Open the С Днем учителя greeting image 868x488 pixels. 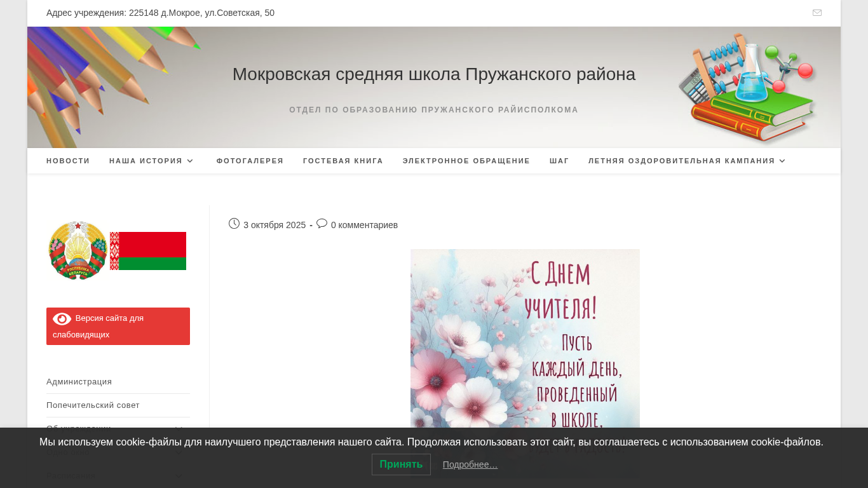click(525, 363)
